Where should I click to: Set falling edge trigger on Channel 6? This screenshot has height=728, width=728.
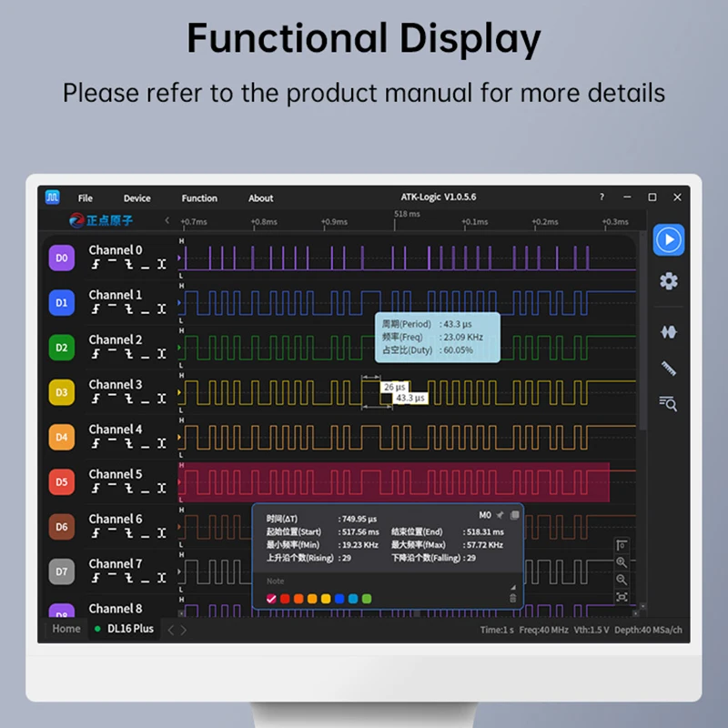click(129, 533)
